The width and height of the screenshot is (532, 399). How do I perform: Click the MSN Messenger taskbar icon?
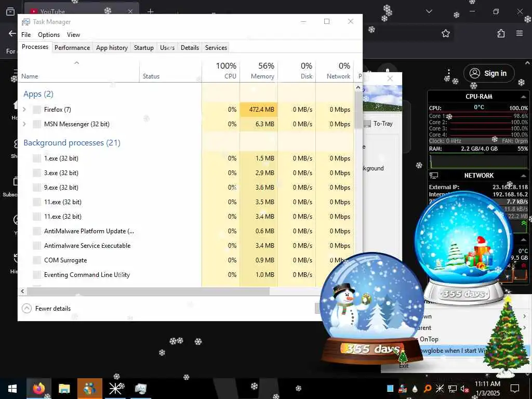pyautogui.click(x=89, y=389)
